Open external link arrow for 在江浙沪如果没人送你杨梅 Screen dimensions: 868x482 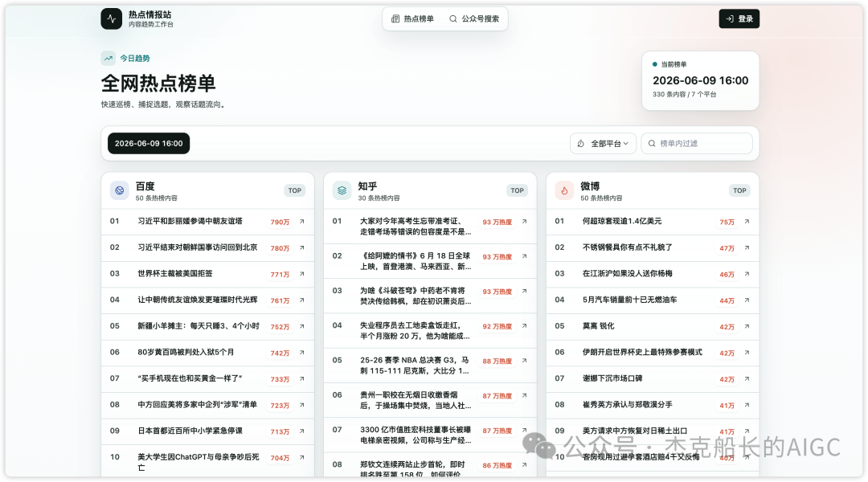coord(747,274)
